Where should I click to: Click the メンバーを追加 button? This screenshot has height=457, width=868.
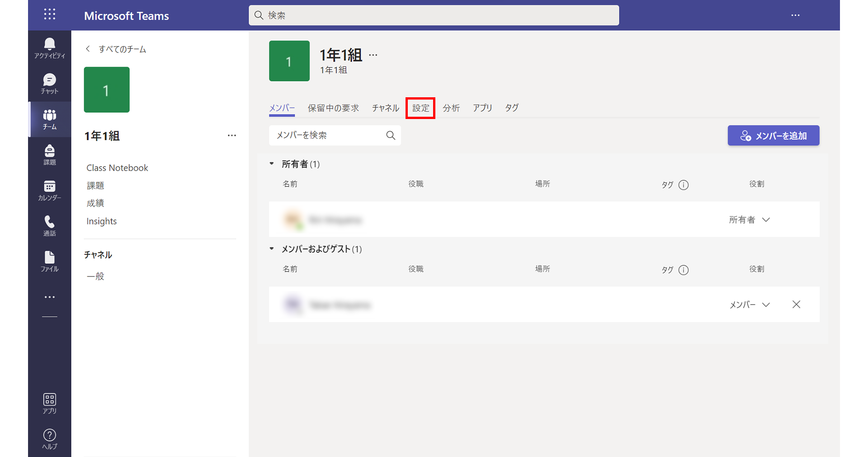coord(774,135)
